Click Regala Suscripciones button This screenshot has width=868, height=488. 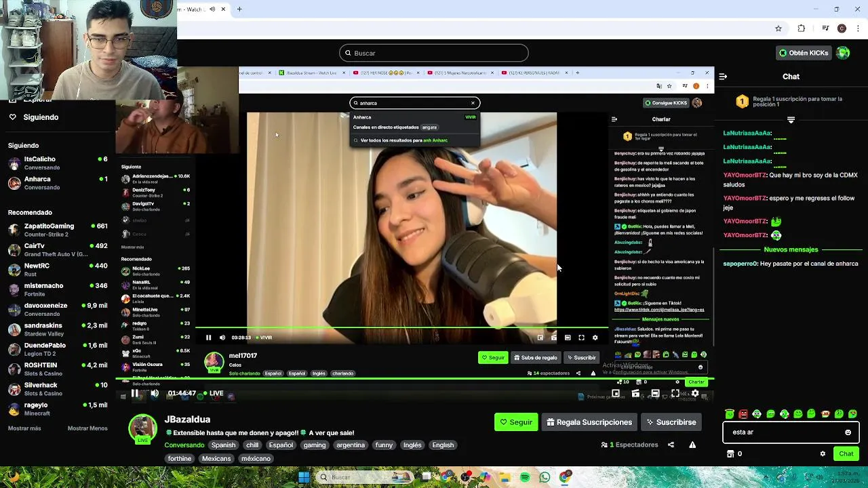coord(589,422)
